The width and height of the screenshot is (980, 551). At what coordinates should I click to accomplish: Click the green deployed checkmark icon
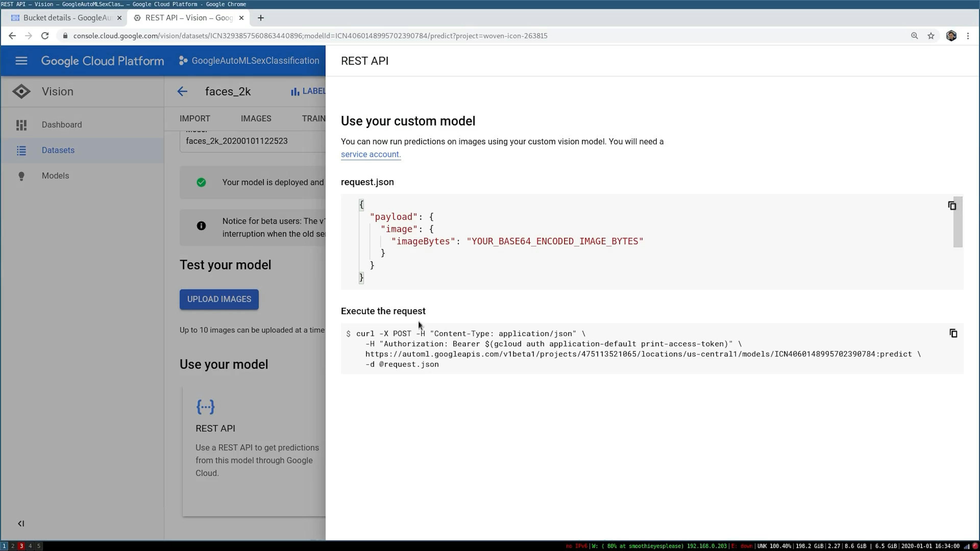[x=201, y=183]
